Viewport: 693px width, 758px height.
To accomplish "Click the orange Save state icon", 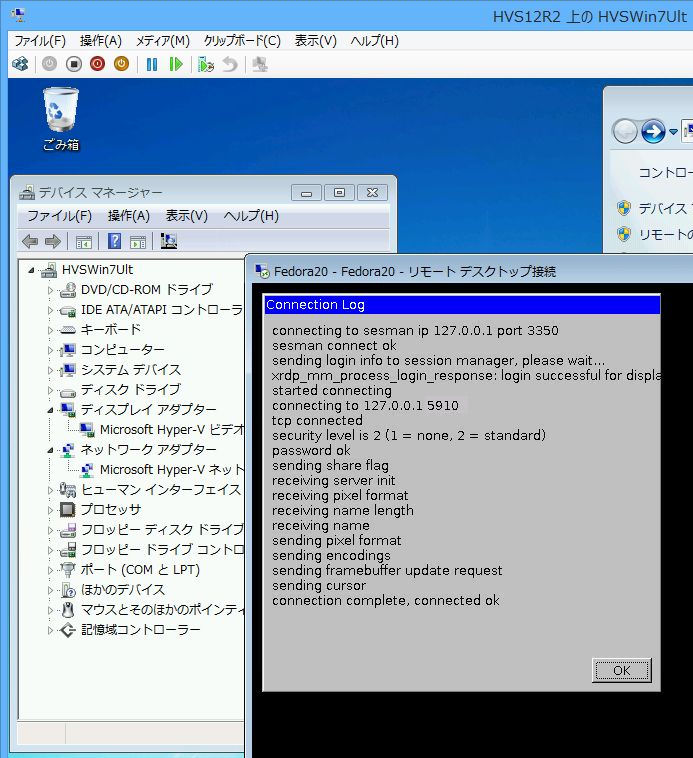I will [x=121, y=64].
